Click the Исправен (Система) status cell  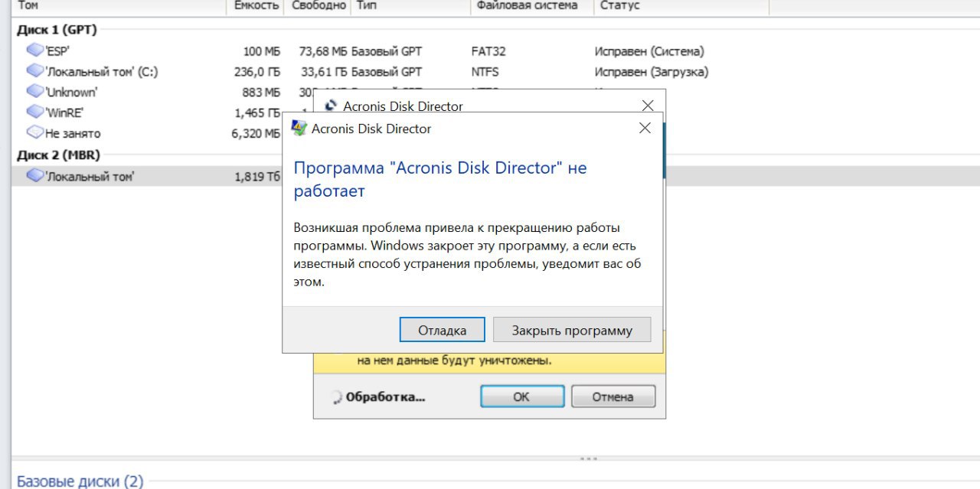pyautogui.click(x=649, y=51)
